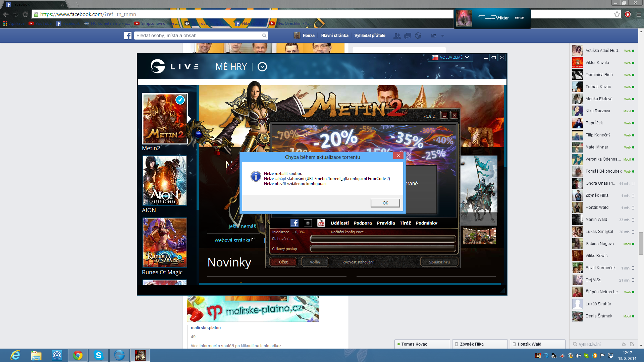Bookmark page with the star icon

click(617, 14)
